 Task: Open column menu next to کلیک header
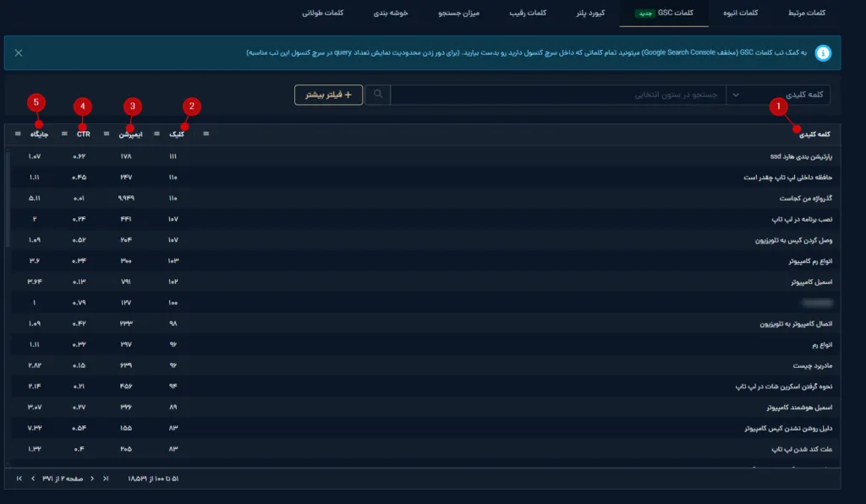[x=156, y=134]
